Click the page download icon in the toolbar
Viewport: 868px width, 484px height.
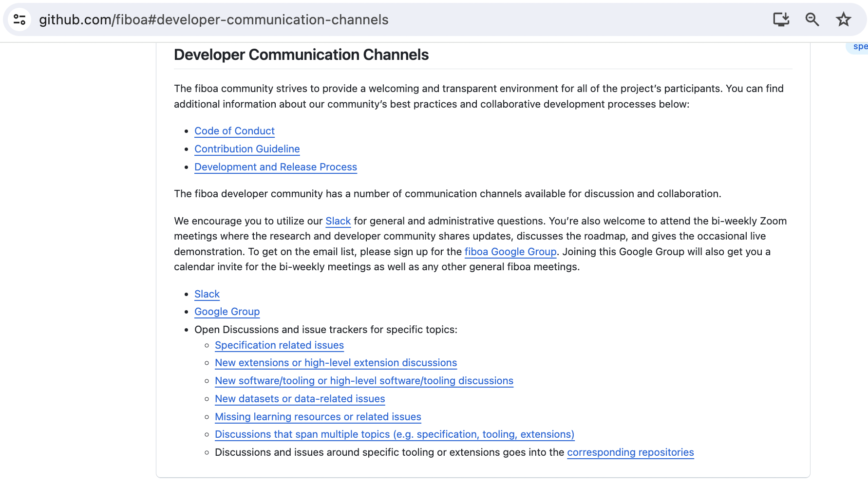click(x=781, y=19)
